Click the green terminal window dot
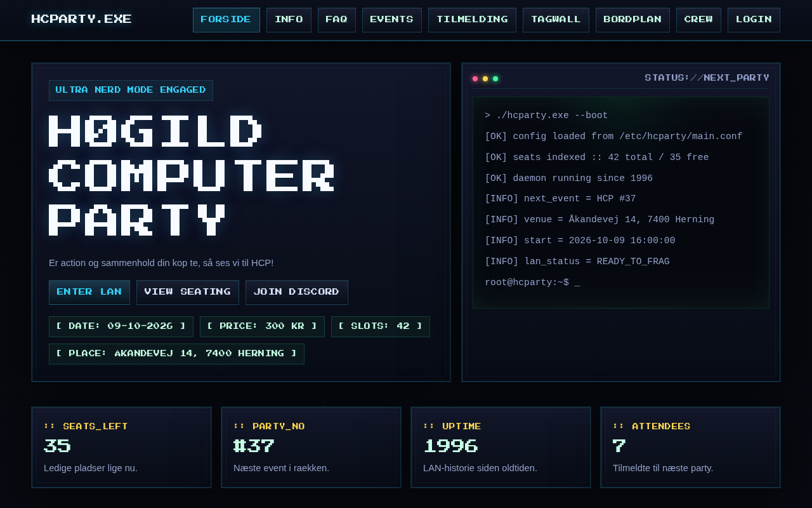The width and height of the screenshot is (812, 508). click(495, 79)
